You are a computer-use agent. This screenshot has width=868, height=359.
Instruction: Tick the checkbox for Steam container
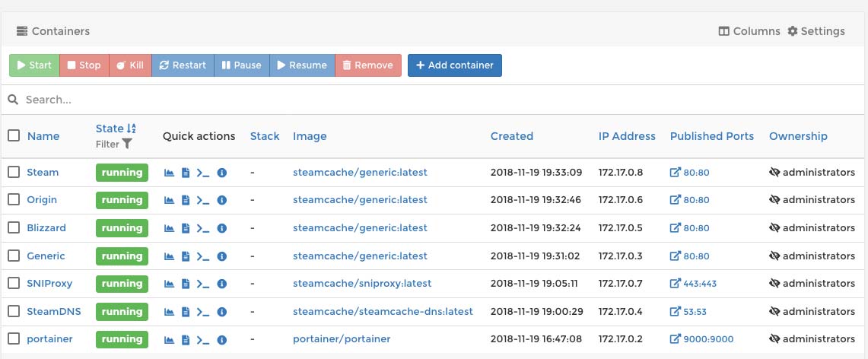[x=14, y=172]
